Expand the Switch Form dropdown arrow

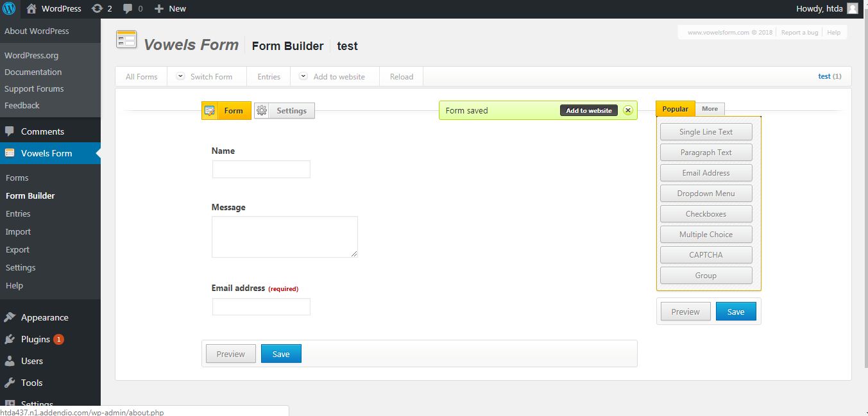(x=180, y=76)
